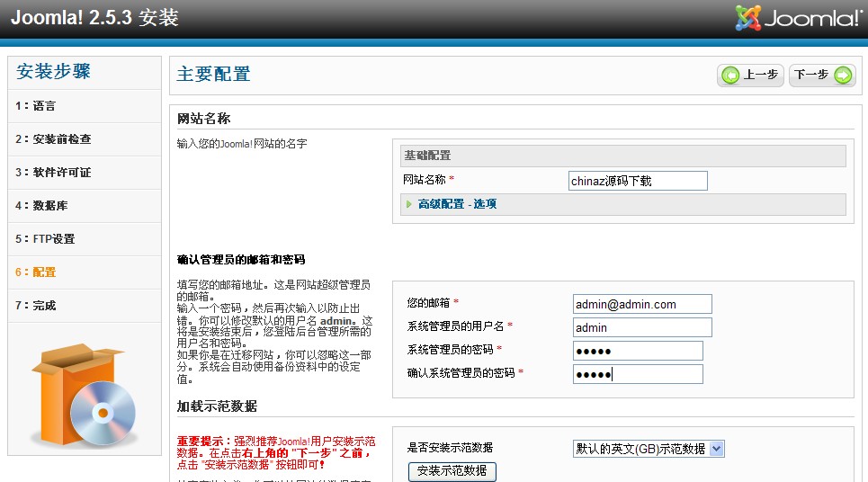The height and width of the screenshot is (482, 868).
Task: Click the orange box and disc installer image
Action: pos(85,395)
